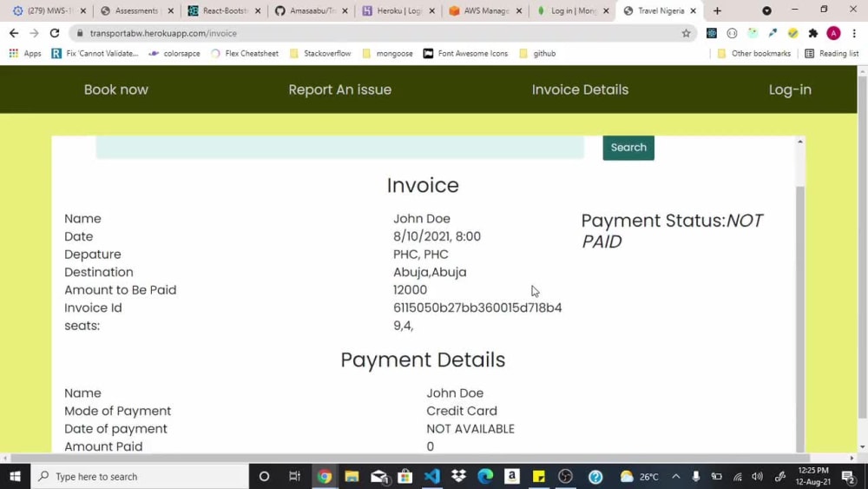
Task: Open the Font Awesome Icons bookmark
Action: click(465, 54)
